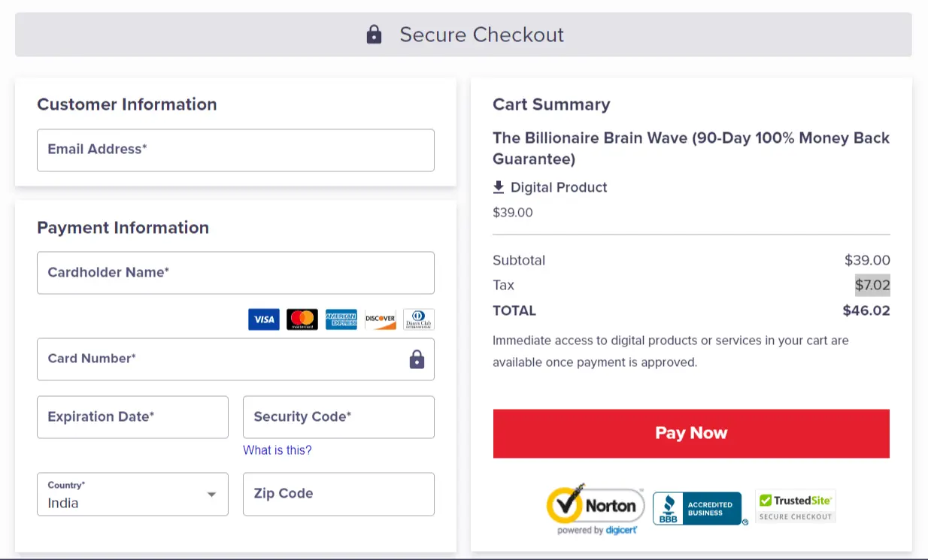
Task: Click the Diners Club icon
Action: [x=418, y=319]
